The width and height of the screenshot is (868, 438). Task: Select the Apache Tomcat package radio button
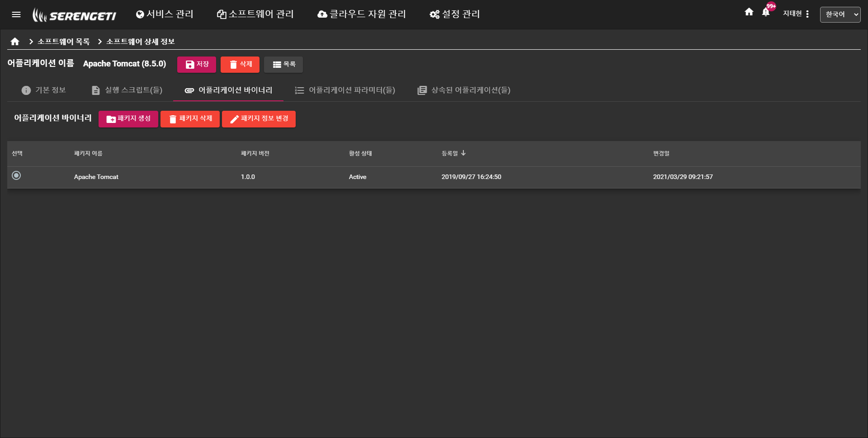click(16, 175)
